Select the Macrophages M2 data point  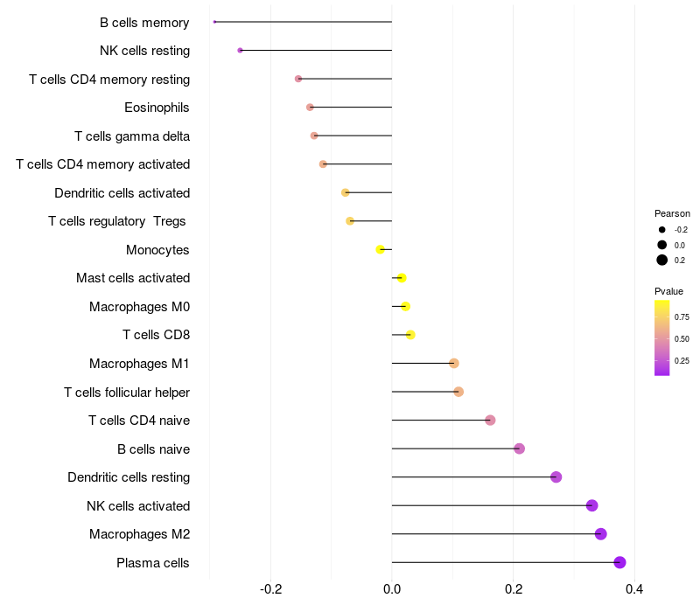click(600, 534)
